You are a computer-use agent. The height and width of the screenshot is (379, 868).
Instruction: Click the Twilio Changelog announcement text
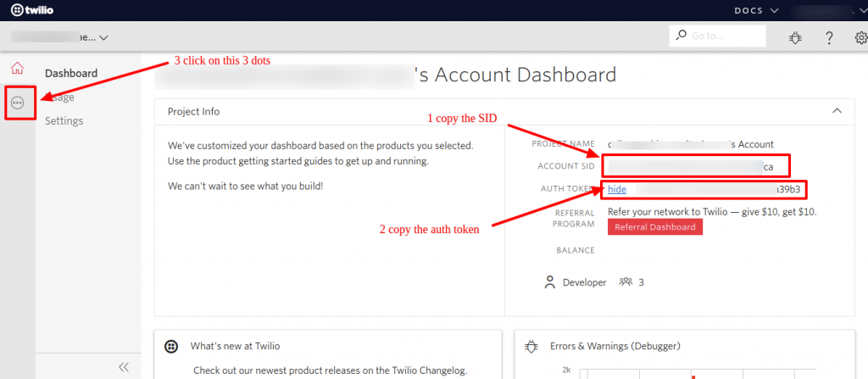(331, 371)
